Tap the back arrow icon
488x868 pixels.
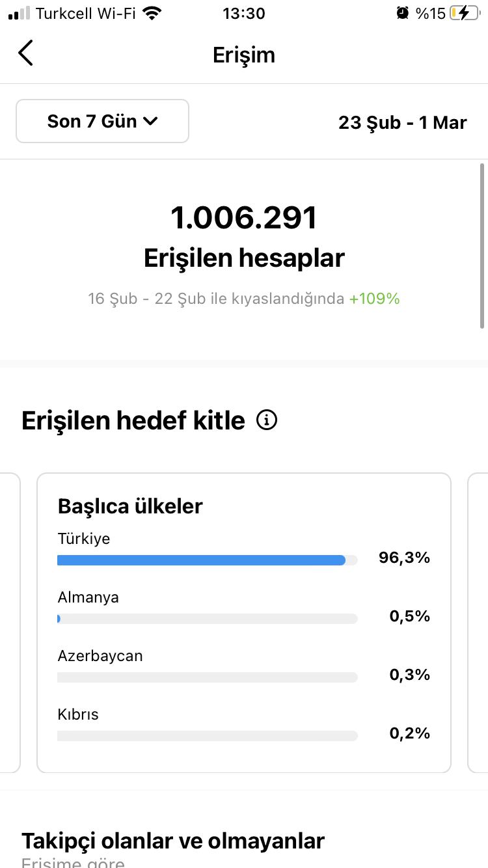[x=25, y=53]
